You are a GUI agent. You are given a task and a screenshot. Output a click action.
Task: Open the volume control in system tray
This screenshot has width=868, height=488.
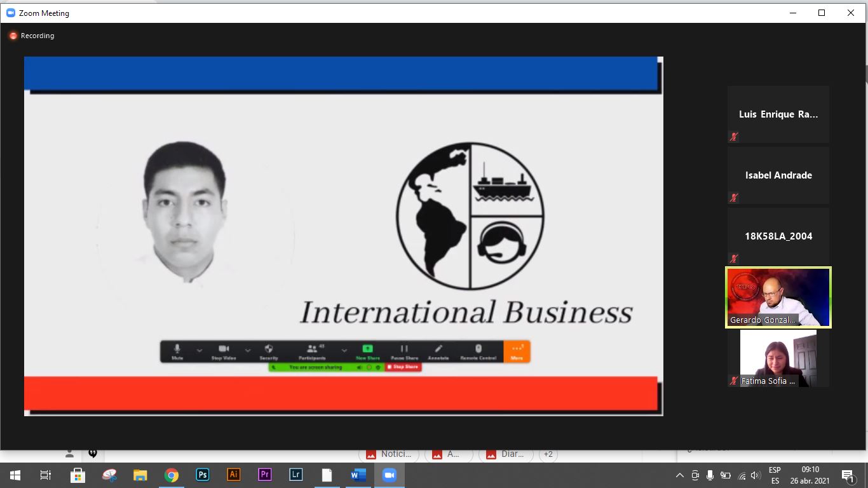click(x=756, y=475)
